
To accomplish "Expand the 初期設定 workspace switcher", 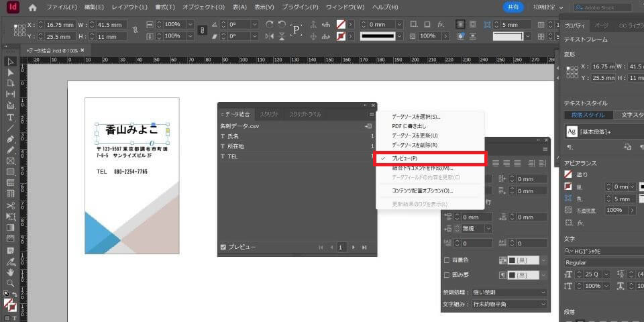I will click(x=546, y=7).
